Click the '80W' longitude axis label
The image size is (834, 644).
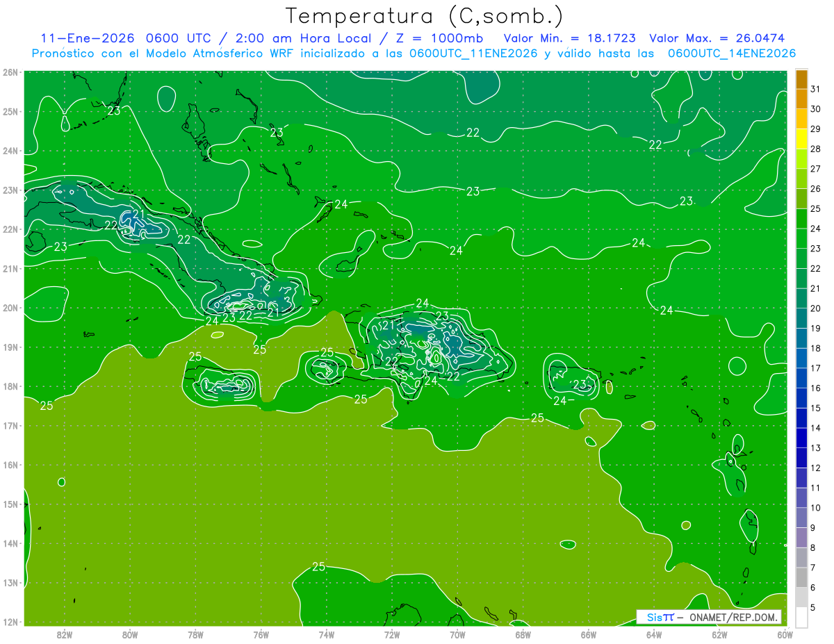click(129, 634)
